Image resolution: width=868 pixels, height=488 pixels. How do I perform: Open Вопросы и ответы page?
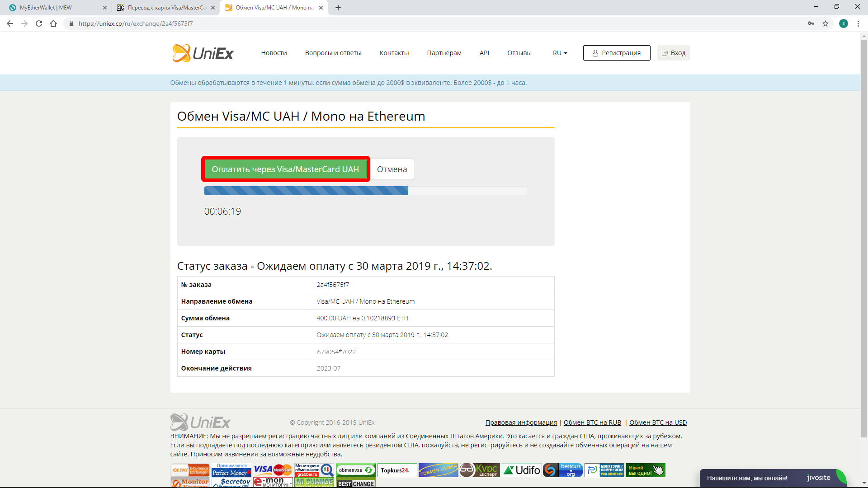click(x=333, y=53)
